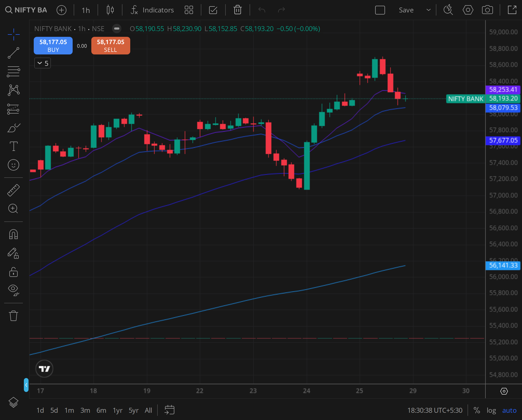Select the XABCD pattern tool
This screenshot has height=420, width=522.
[x=13, y=90]
